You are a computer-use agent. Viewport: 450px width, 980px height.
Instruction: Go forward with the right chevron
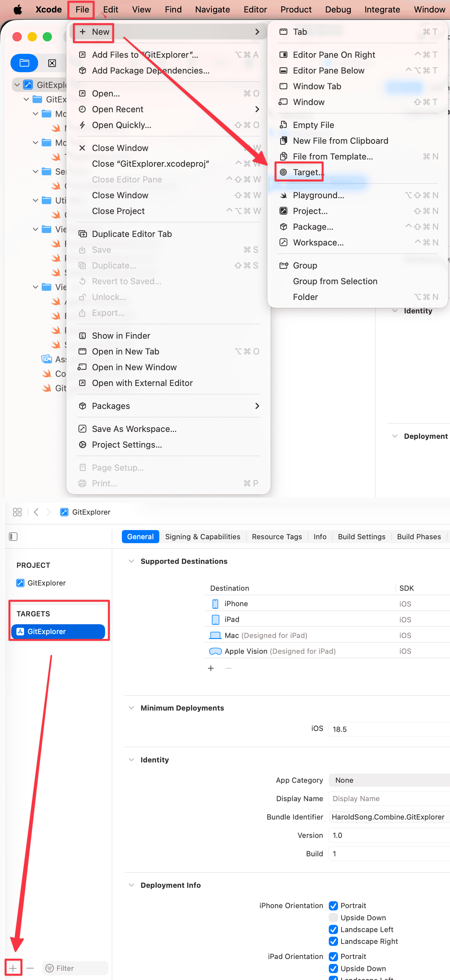click(x=48, y=512)
